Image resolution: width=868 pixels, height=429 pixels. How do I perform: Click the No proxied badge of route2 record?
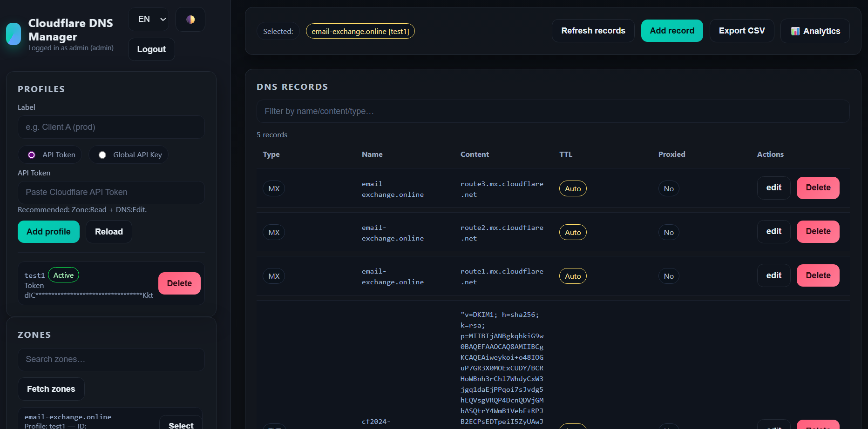pyautogui.click(x=669, y=232)
